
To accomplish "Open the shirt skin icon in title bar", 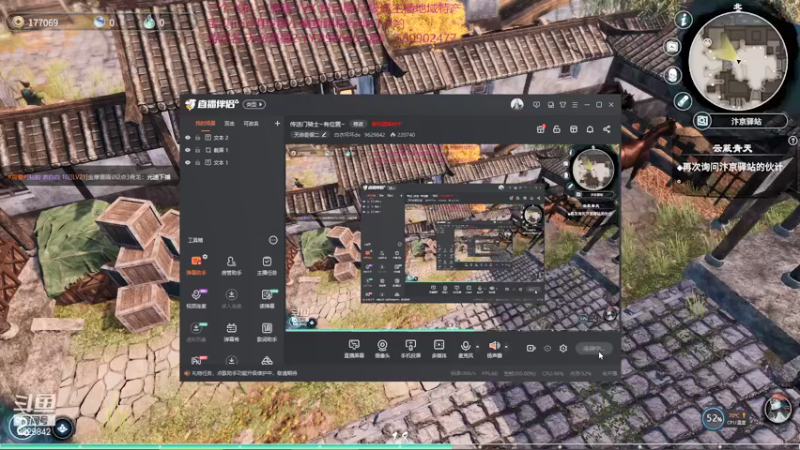I will (563, 105).
